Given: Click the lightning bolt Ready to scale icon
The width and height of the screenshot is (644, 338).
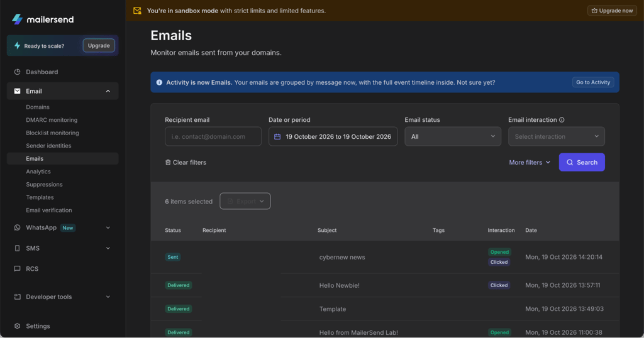Looking at the screenshot, I should [x=17, y=45].
